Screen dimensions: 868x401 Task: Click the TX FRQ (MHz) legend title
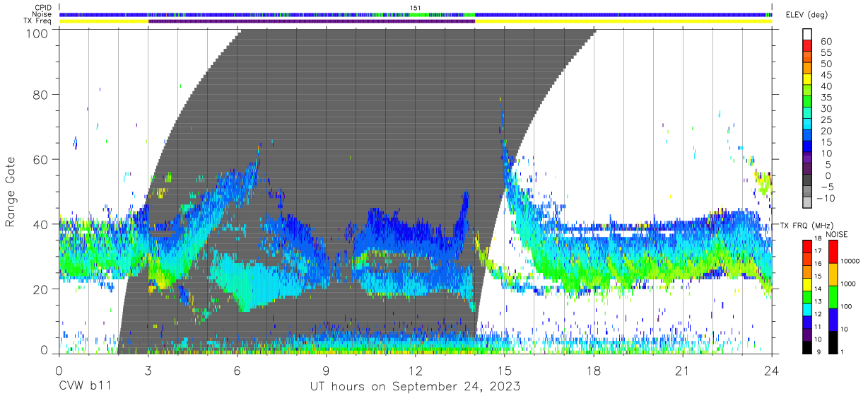(x=807, y=226)
